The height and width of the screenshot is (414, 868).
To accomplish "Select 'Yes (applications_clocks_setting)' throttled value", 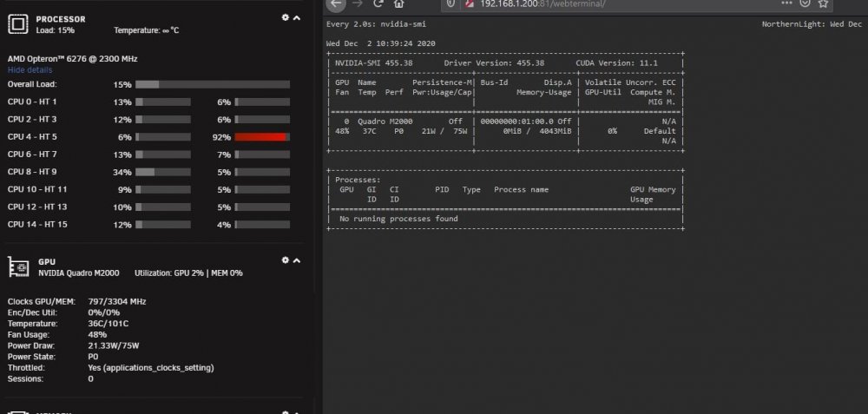I will click(151, 368).
